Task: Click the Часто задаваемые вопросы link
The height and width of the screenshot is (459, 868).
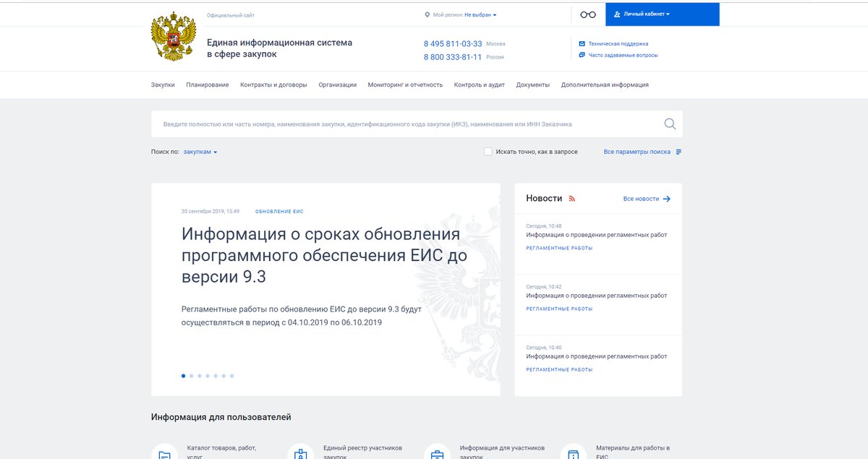Action: pyautogui.click(x=624, y=55)
